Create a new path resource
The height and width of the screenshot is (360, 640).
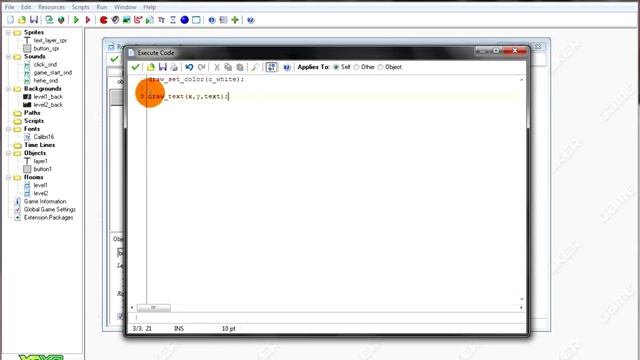(138, 20)
